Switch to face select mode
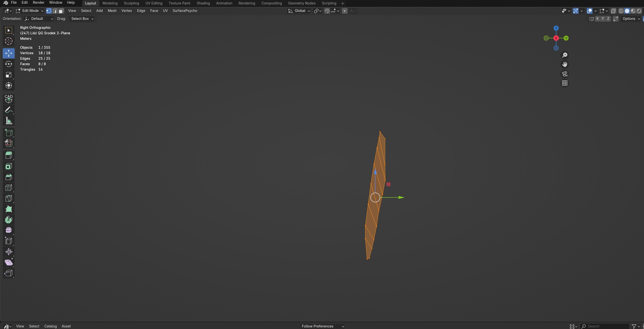Screen dimensions: 644x329 click(61, 11)
